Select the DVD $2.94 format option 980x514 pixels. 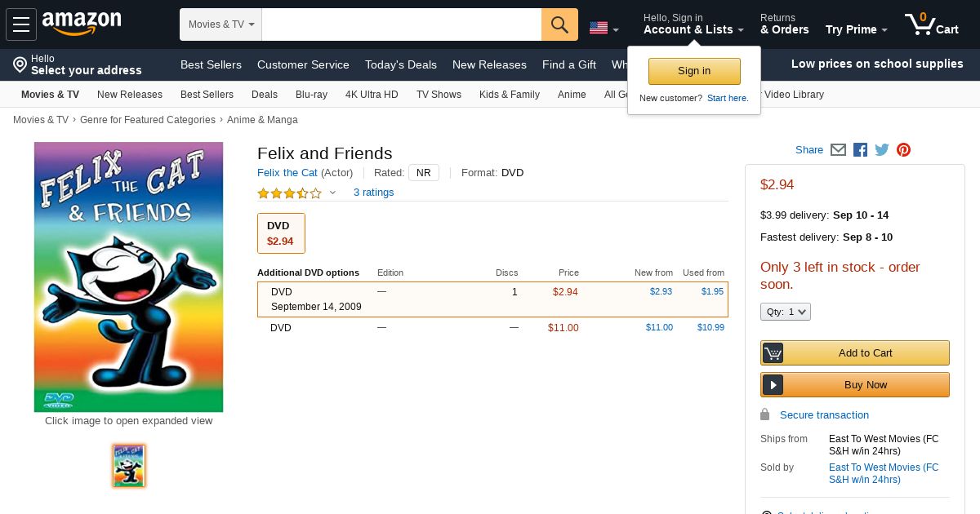pyautogui.click(x=281, y=233)
